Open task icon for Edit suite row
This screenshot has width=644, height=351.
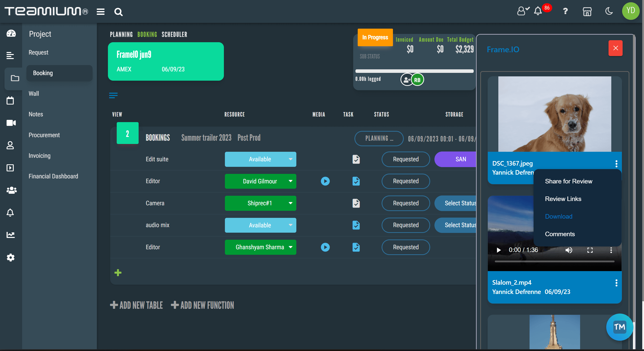click(356, 159)
